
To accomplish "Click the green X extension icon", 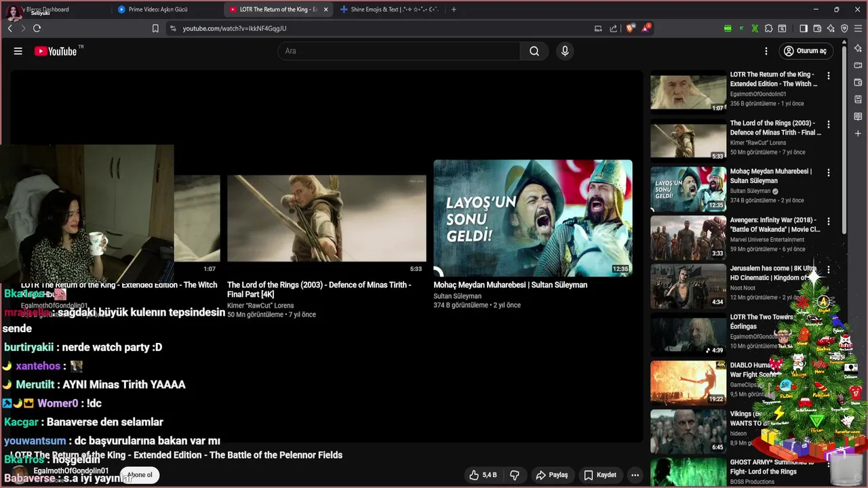I will click(755, 28).
